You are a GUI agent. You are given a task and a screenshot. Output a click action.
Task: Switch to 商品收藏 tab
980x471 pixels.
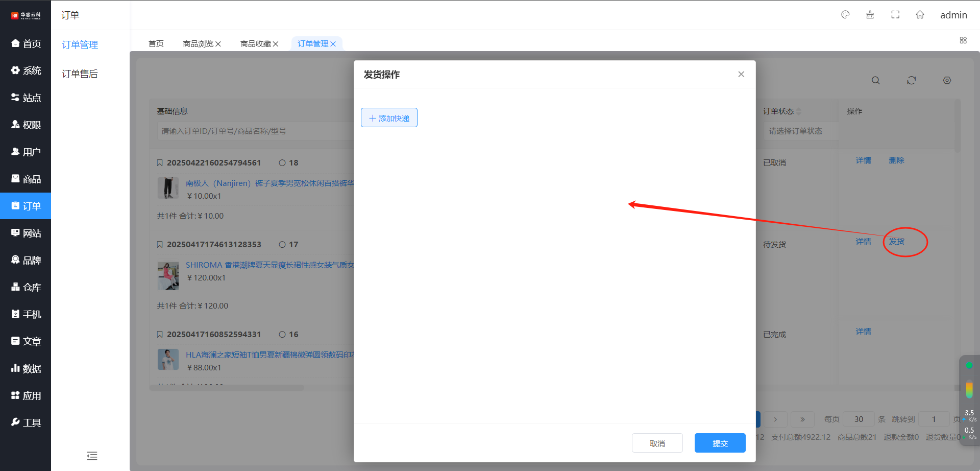coord(255,44)
